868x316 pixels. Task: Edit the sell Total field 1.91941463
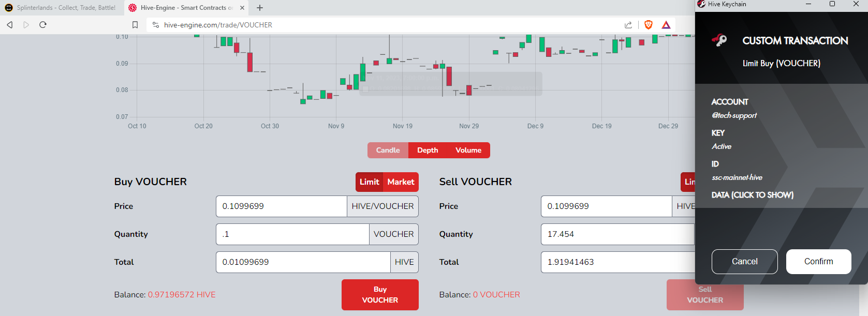pyautogui.click(x=618, y=262)
